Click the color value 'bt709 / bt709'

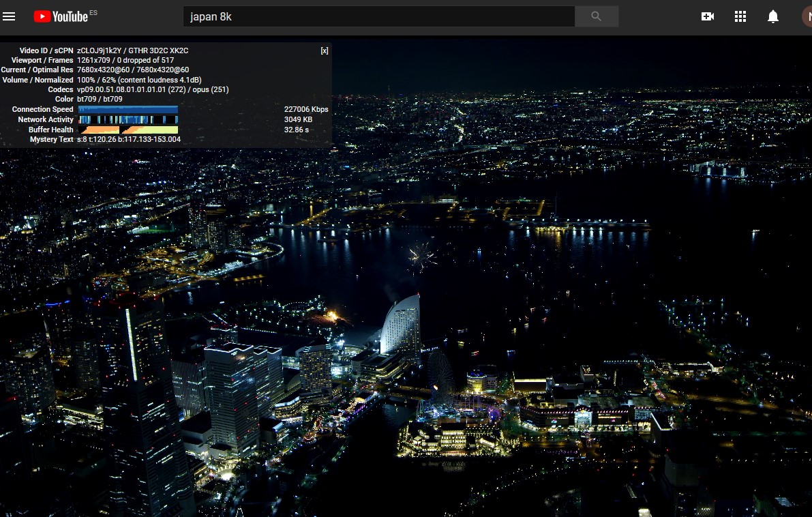[100, 99]
